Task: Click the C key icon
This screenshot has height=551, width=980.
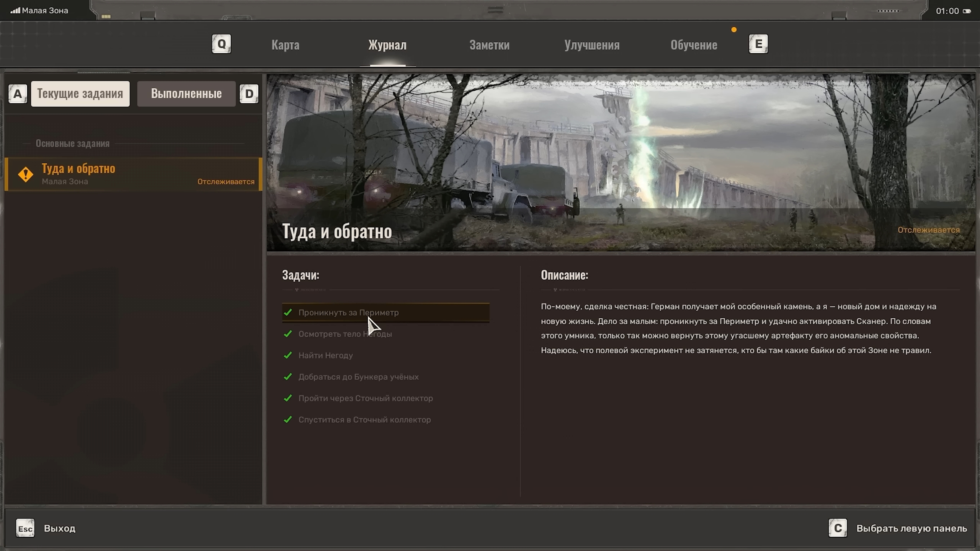Action: click(x=838, y=528)
